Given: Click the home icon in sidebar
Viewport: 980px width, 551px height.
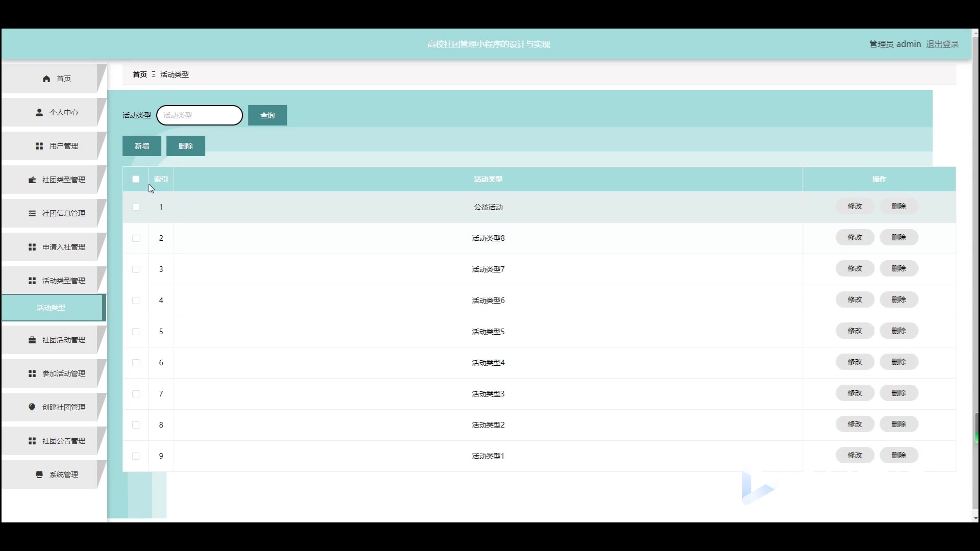Looking at the screenshot, I should [x=46, y=79].
